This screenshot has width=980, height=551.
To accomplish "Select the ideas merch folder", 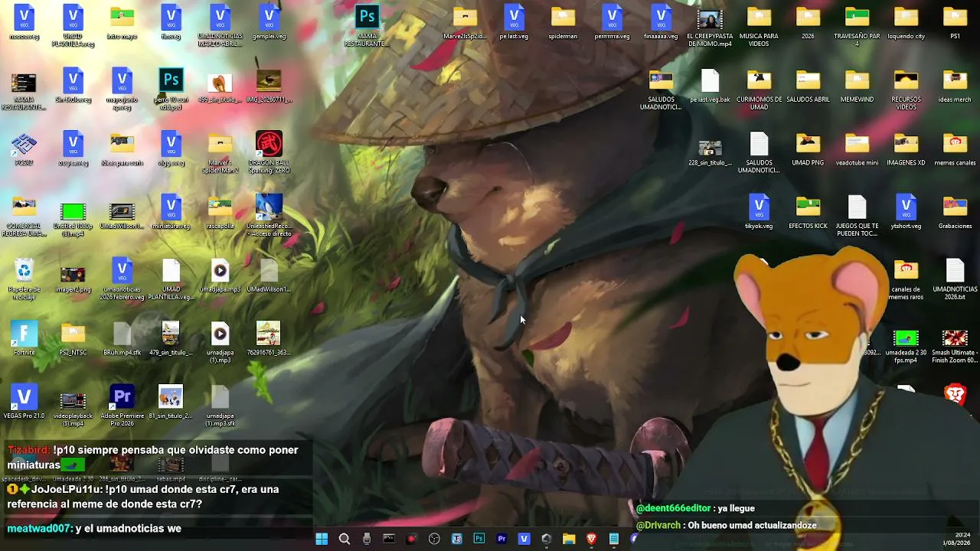I will point(955,85).
